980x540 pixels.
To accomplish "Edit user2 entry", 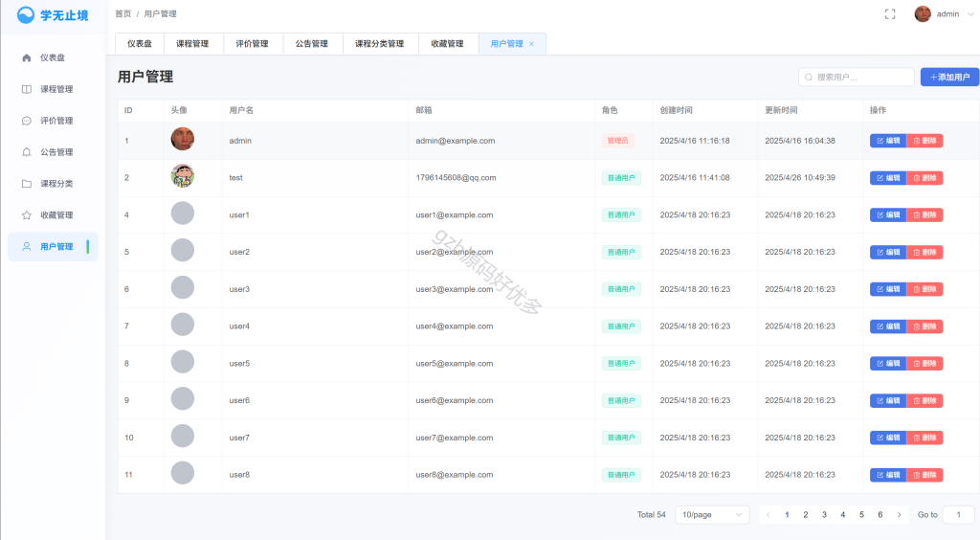I will pyautogui.click(x=887, y=253).
